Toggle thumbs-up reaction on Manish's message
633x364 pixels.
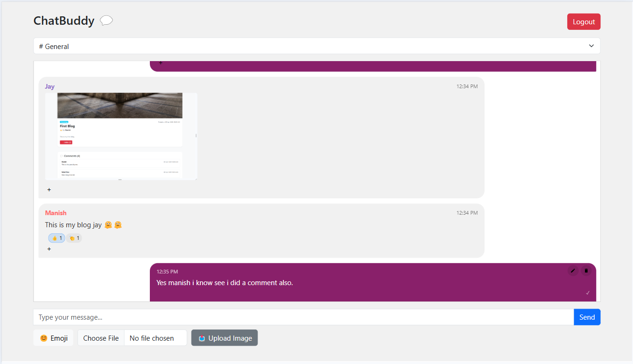pyautogui.click(x=56, y=238)
